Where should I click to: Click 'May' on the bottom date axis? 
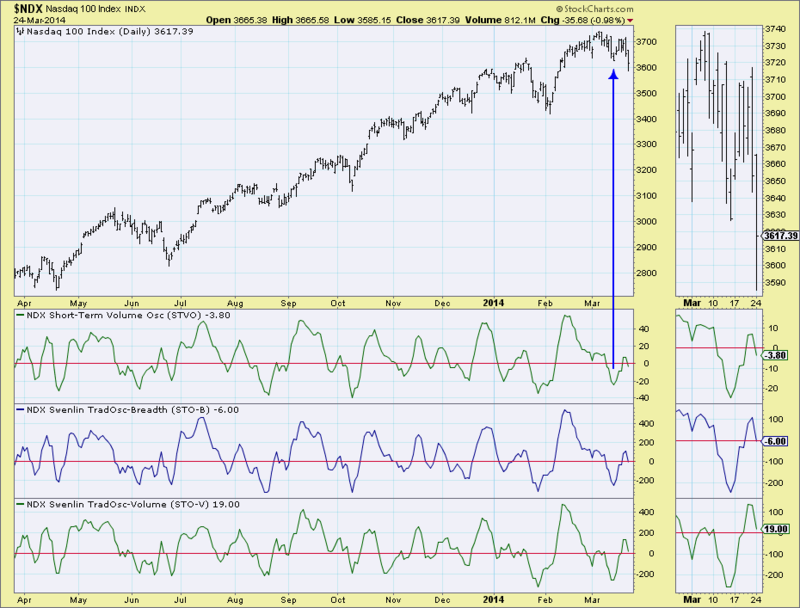[78, 600]
